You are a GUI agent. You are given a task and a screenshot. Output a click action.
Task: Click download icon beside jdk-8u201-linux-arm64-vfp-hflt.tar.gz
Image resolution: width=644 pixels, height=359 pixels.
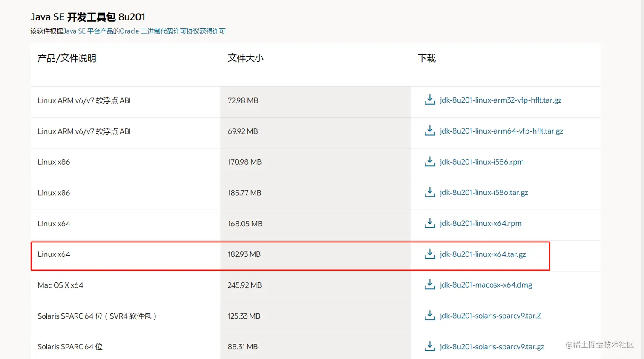pos(430,131)
